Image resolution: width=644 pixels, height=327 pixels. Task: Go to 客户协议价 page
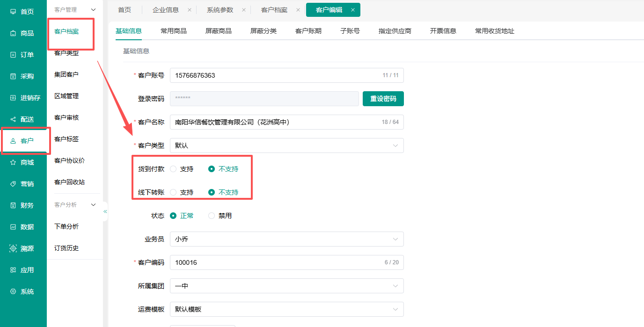(70, 160)
